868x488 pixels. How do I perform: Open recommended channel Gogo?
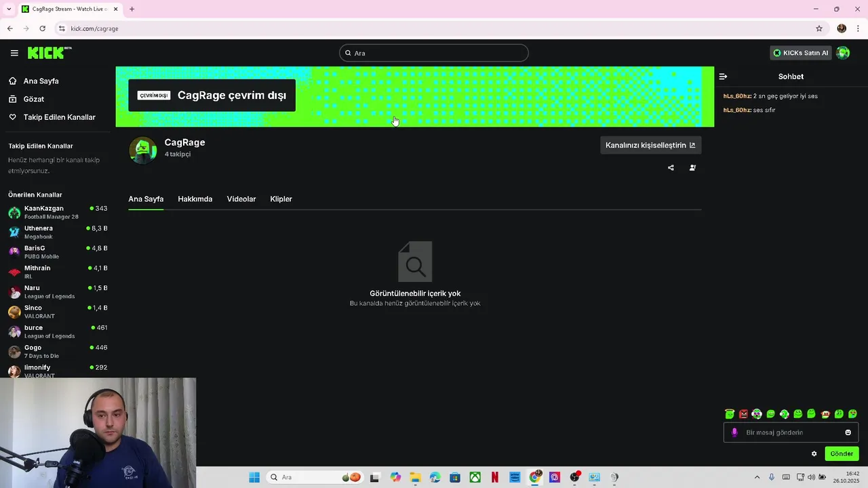click(58, 352)
